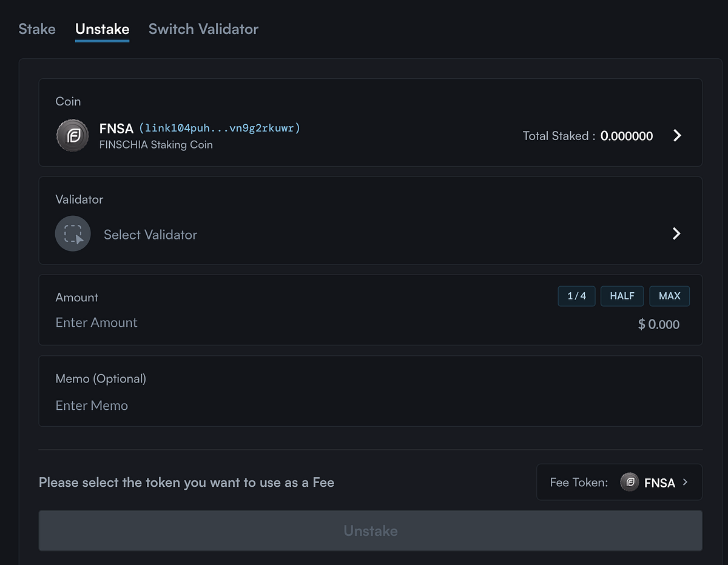Set amount to MAX
728x565 pixels.
pyautogui.click(x=670, y=296)
